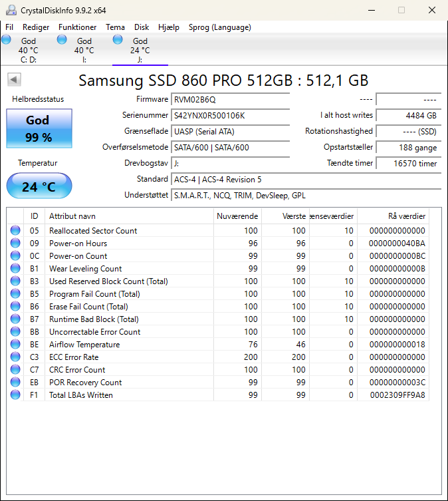Click status icon for Total LBAs Written

pos(15,395)
